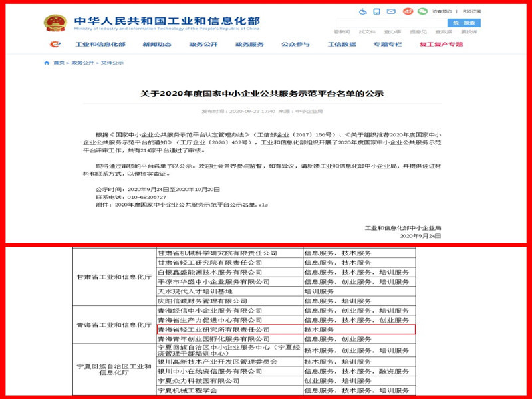Click into the site search box
Viewport: 532px width, 399px height.
pyautogui.click(x=392, y=23)
